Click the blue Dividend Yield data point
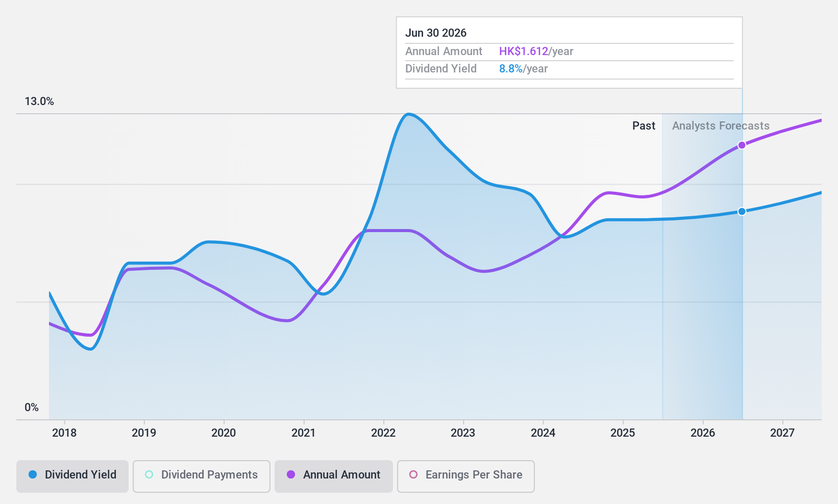The image size is (838, 504). click(742, 211)
